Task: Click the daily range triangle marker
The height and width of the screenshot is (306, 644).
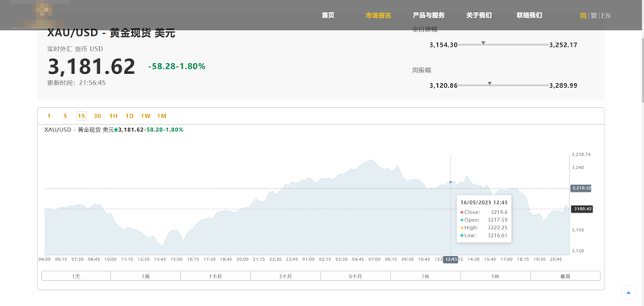Action: [x=484, y=43]
